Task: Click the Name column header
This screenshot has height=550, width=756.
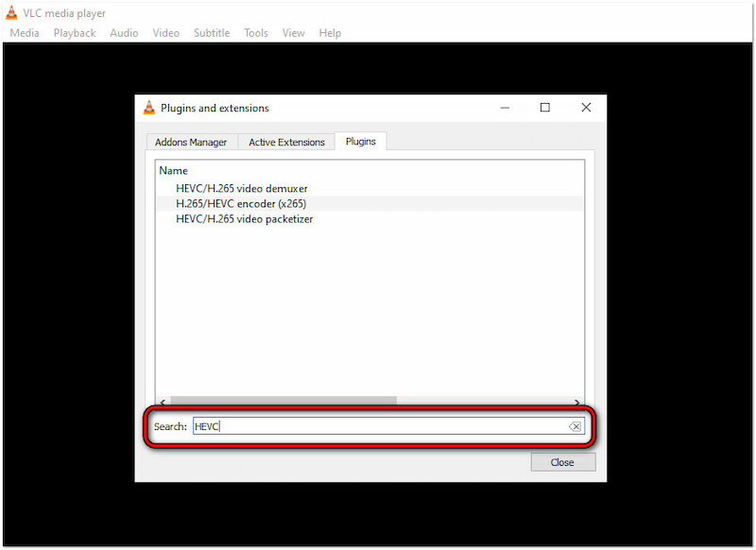Action: coord(174,171)
